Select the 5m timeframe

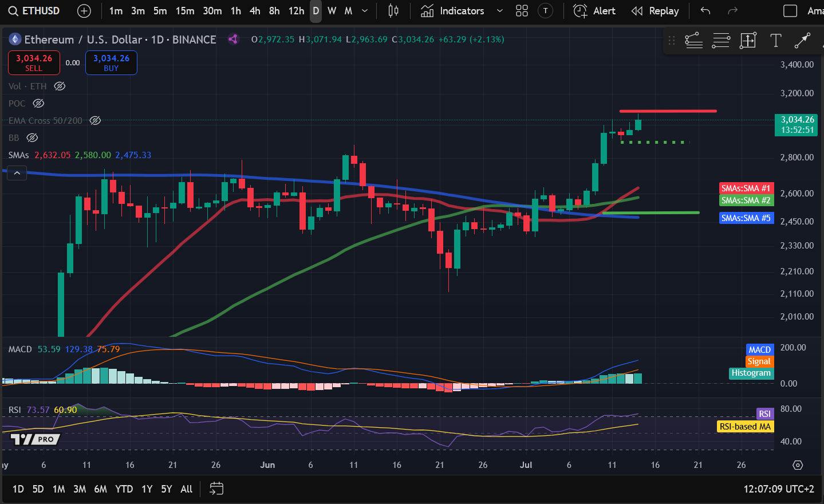tap(160, 11)
